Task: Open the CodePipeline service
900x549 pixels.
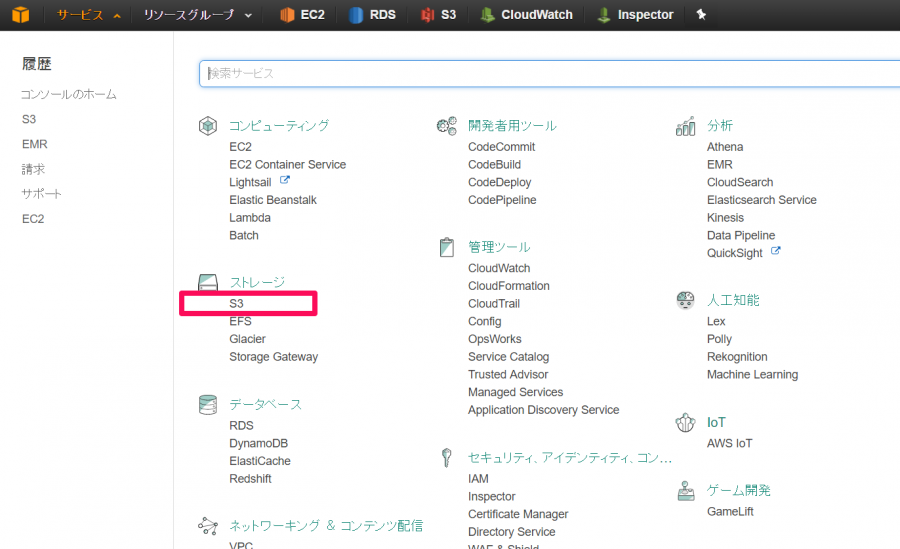Action: [x=502, y=200]
